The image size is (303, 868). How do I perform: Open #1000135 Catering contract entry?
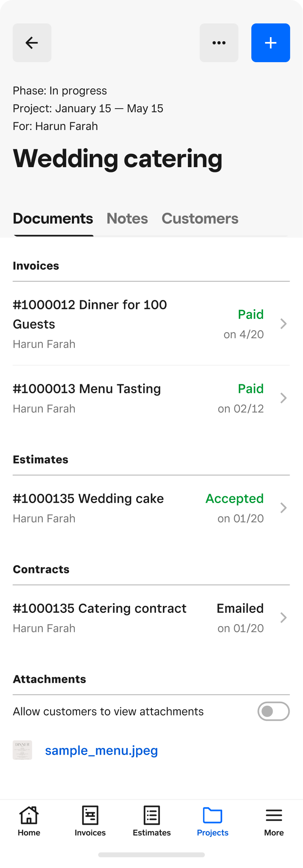point(151,618)
